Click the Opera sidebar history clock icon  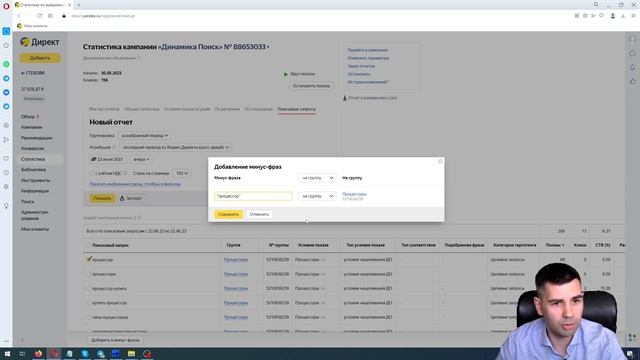pos(6,173)
